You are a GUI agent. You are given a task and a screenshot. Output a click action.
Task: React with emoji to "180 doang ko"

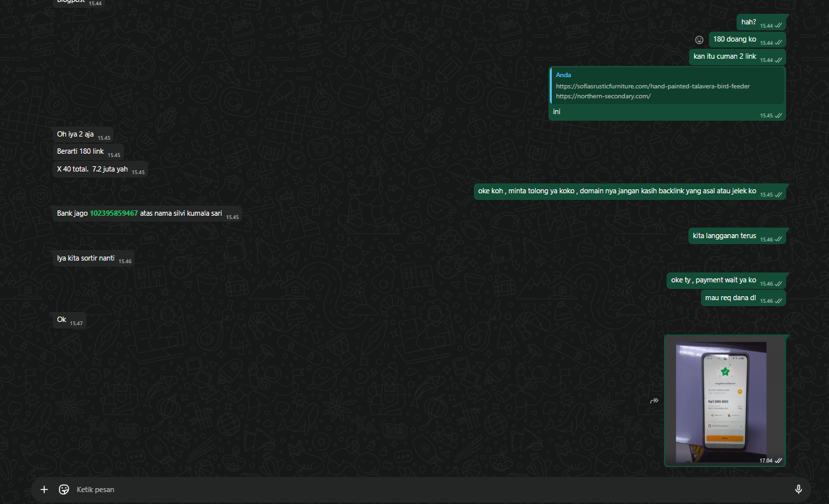[x=699, y=40]
